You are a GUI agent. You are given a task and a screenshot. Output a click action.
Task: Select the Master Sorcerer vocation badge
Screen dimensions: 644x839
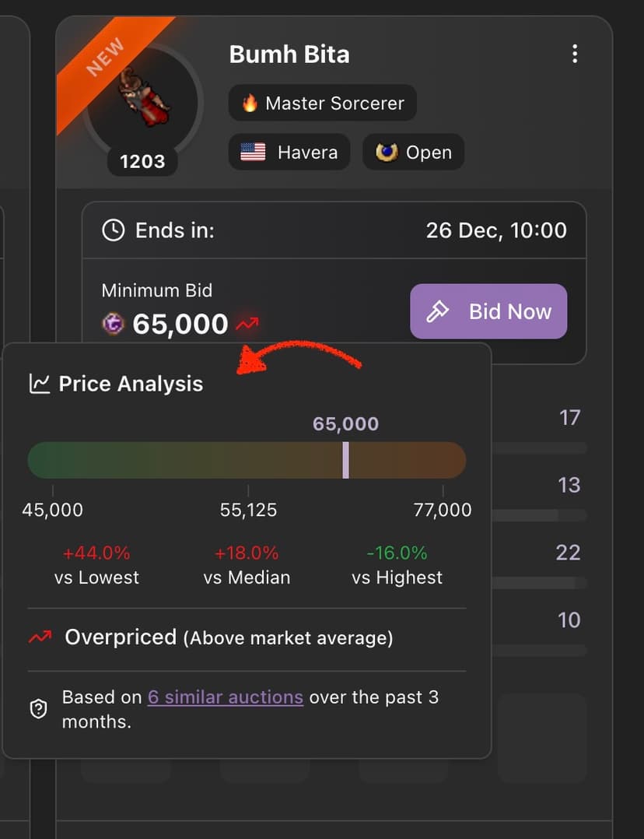click(x=322, y=103)
